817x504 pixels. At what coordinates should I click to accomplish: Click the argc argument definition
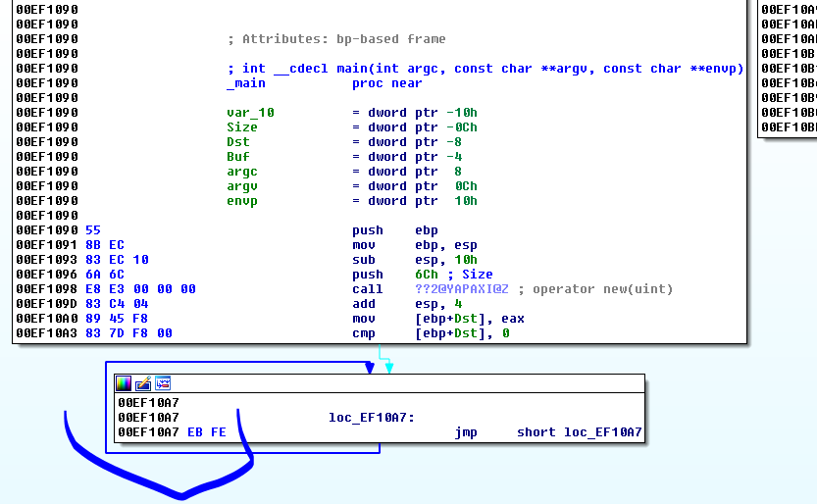click(242, 172)
